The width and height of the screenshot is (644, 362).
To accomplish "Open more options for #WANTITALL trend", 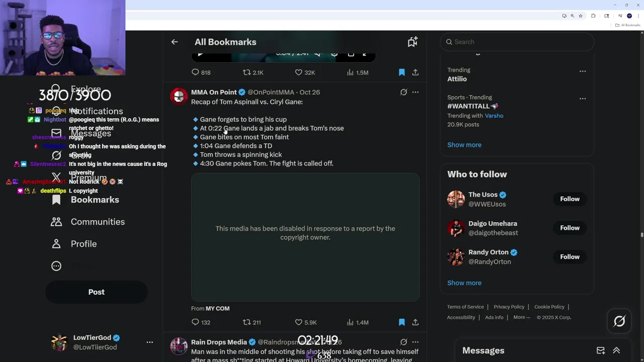I will (x=582, y=99).
